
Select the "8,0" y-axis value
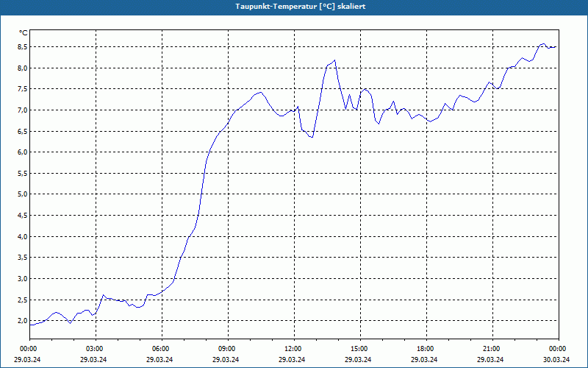click(23, 68)
